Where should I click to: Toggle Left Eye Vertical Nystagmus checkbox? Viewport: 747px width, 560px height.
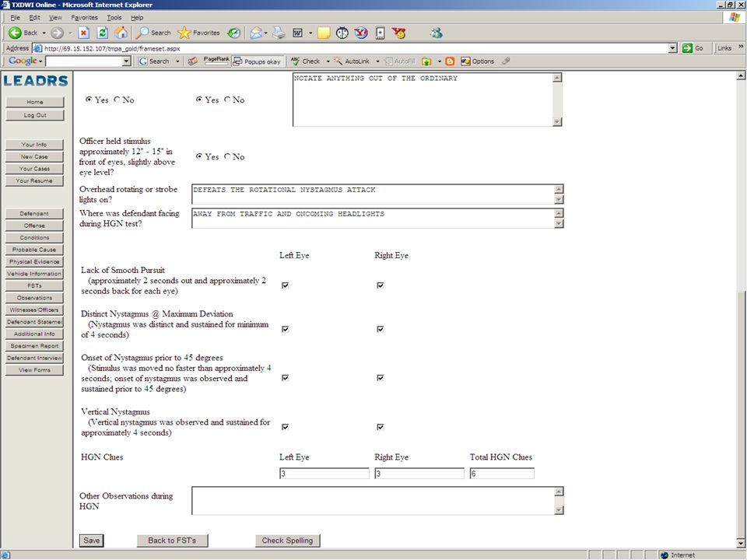(285, 427)
